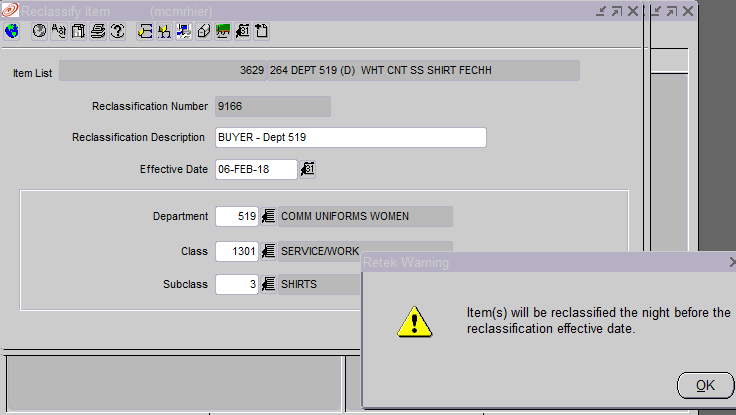Close the background window behind Reclassify Item
The height and width of the screenshot is (415, 736).
click(688, 11)
